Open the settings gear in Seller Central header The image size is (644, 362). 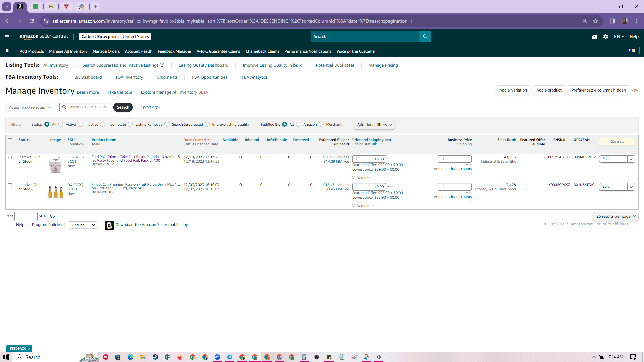click(x=606, y=37)
